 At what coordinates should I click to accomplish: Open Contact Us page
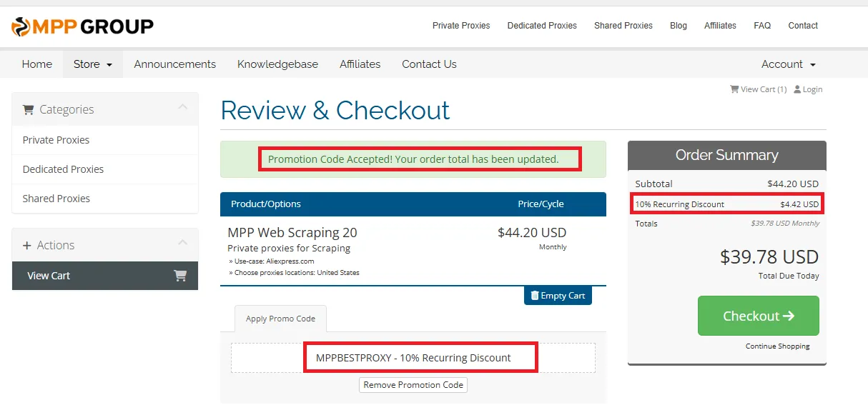point(429,64)
